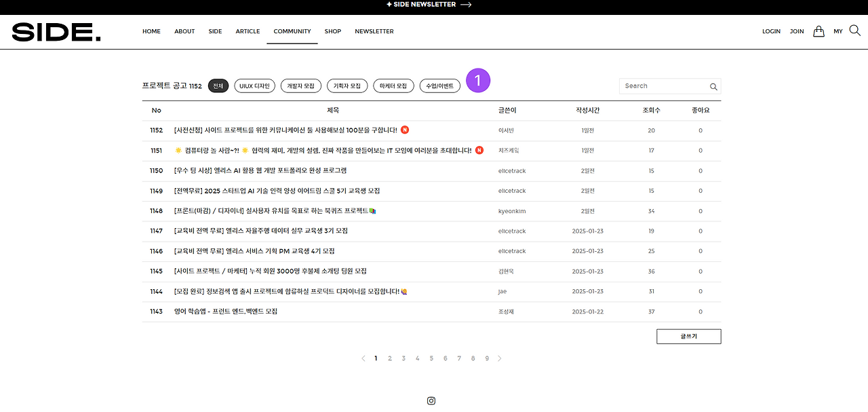Enable the 마케터 모집 filter
Screen dimensions: 868x412
click(393, 86)
